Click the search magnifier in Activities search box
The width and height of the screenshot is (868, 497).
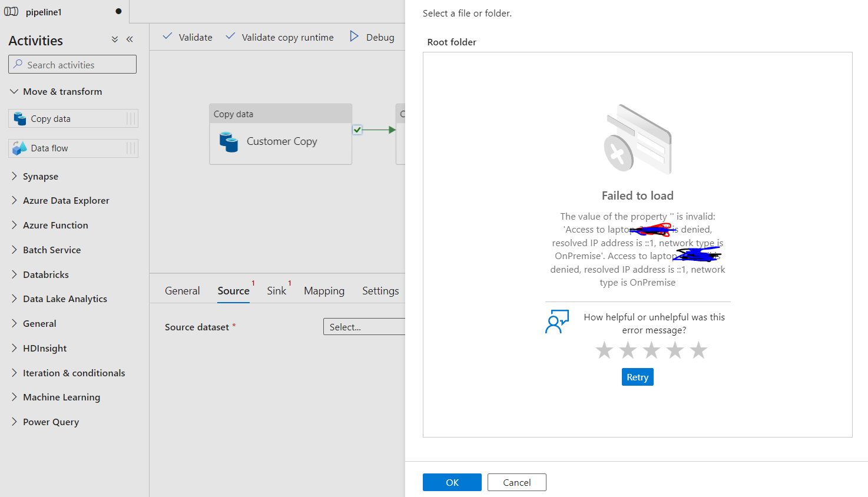click(18, 64)
